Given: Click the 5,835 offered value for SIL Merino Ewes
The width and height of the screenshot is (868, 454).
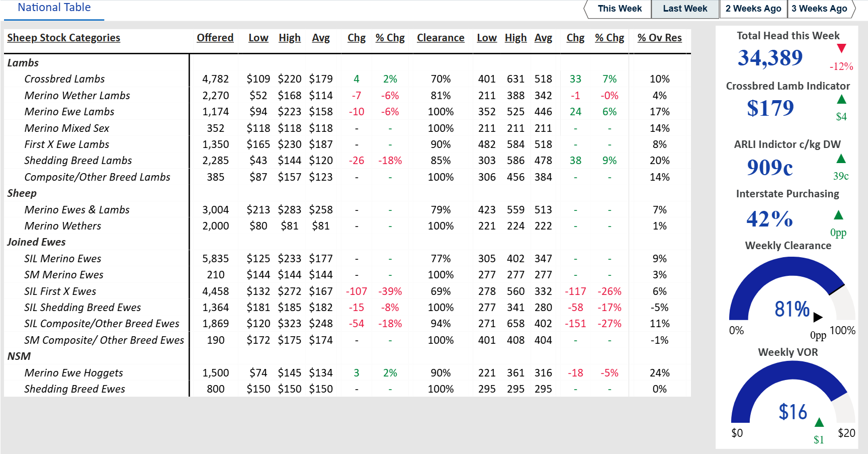Looking at the screenshot, I should [215, 259].
